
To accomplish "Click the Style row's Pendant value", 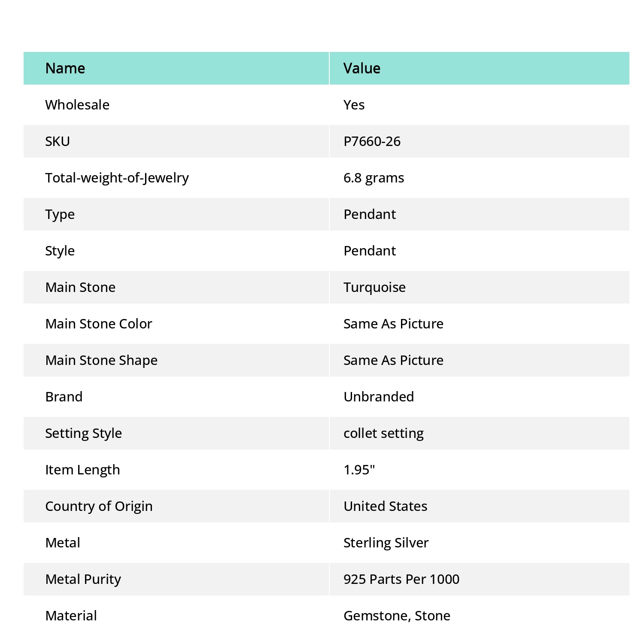I will pos(370,251).
